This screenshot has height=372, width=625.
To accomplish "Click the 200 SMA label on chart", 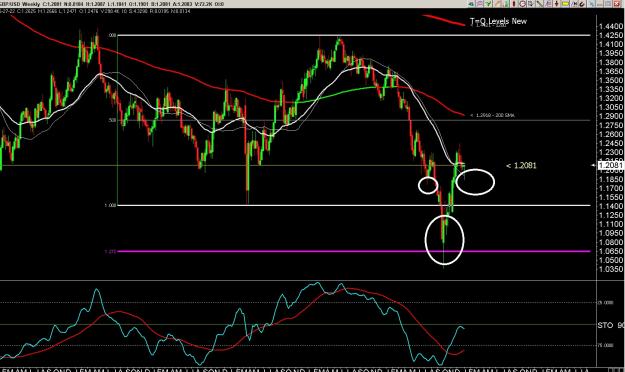I will [492, 115].
